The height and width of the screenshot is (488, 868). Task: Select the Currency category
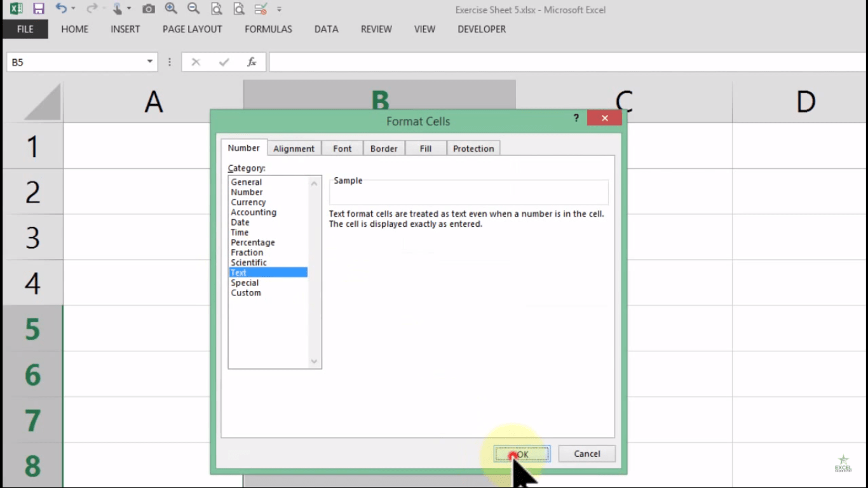pyautogui.click(x=248, y=201)
